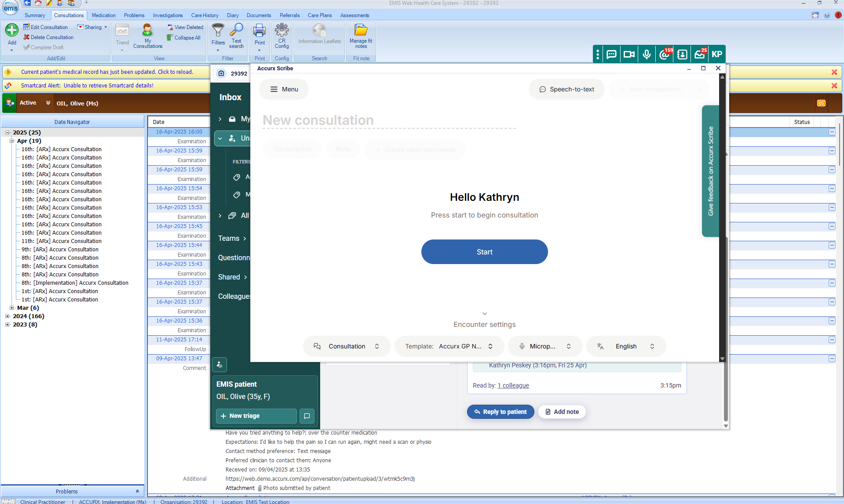This screenshot has width=844, height=504.
Task: Open the Referrals tab
Action: click(x=289, y=15)
